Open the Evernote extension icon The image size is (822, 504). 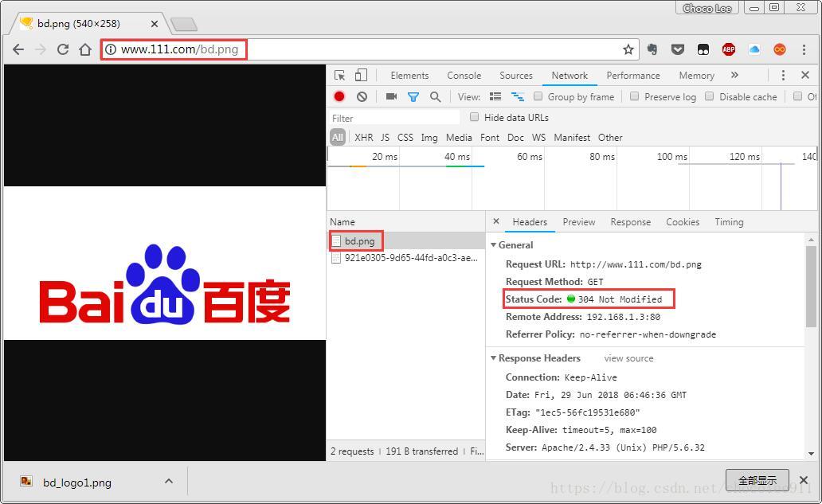[652, 49]
